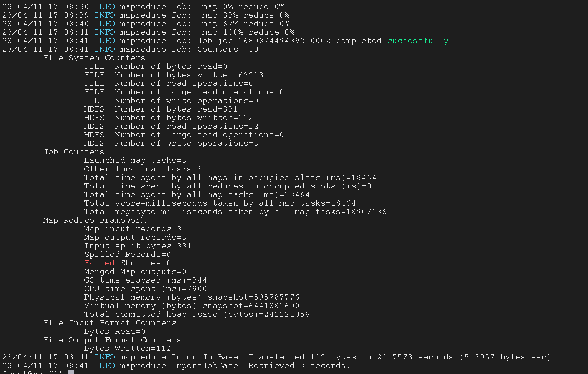
Task: Click the 'Bytes Written=112' line
Action: point(128,349)
